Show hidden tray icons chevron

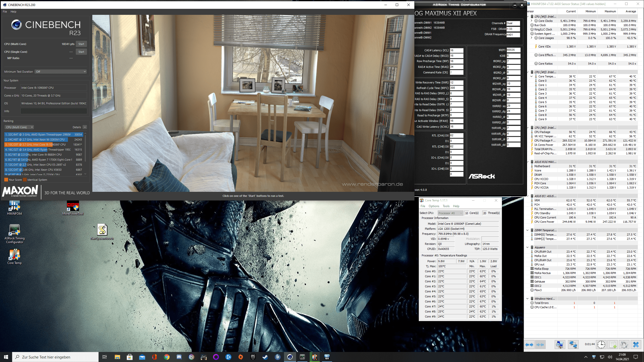pyautogui.click(x=586, y=357)
